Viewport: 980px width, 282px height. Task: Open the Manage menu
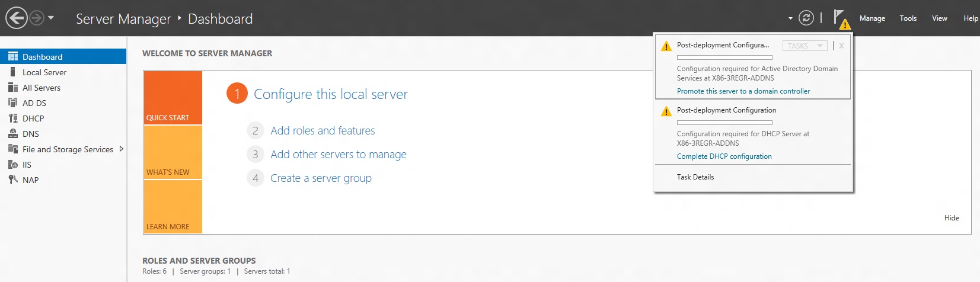pos(872,18)
